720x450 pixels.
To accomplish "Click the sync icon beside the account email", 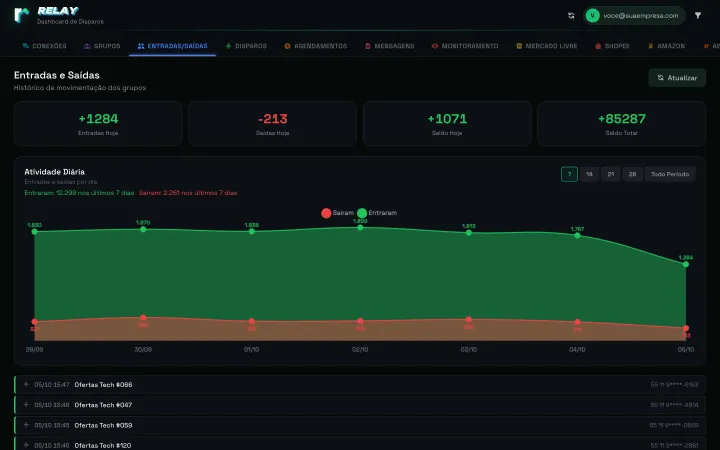I will [x=571, y=16].
